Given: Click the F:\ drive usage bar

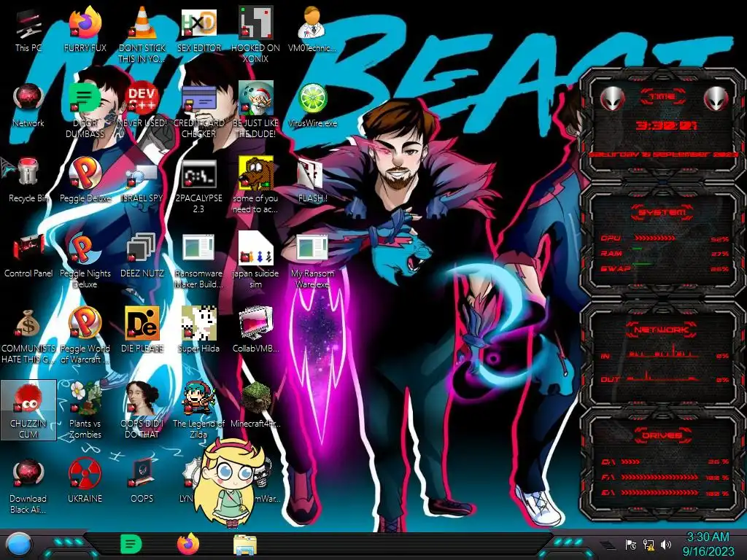Looking at the screenshot, I should (659, 477).
